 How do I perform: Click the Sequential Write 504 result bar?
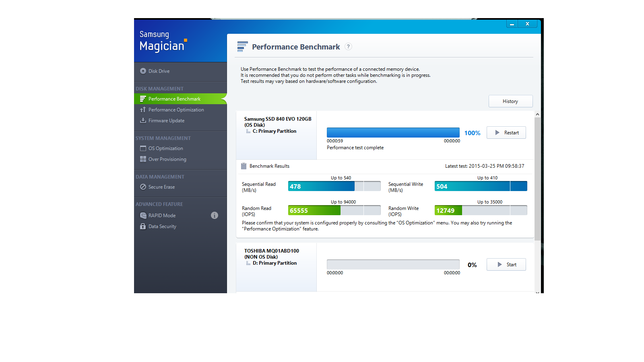(x=481, y=186)
